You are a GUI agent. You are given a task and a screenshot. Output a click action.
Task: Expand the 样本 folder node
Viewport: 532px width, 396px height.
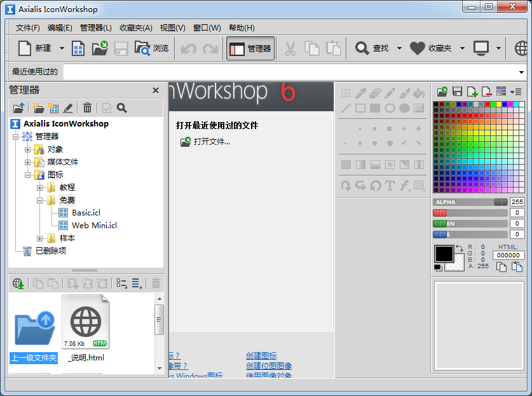[39, 238]
